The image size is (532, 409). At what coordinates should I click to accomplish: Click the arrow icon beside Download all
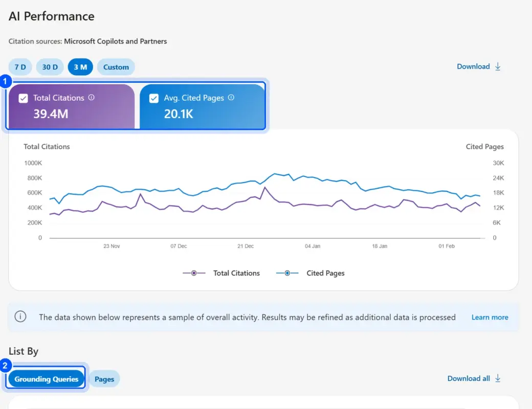point(498,378)
